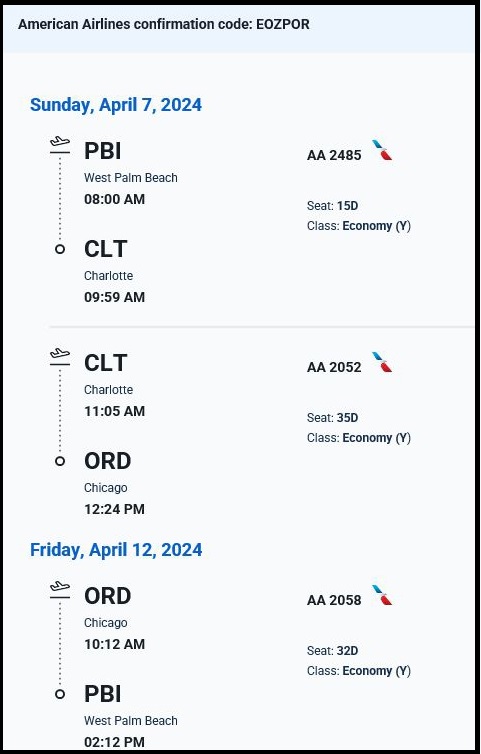Click flight number AA 2485
Image resolution: width=481 pixels, height=754 pixels.
[x=334, y=155]
